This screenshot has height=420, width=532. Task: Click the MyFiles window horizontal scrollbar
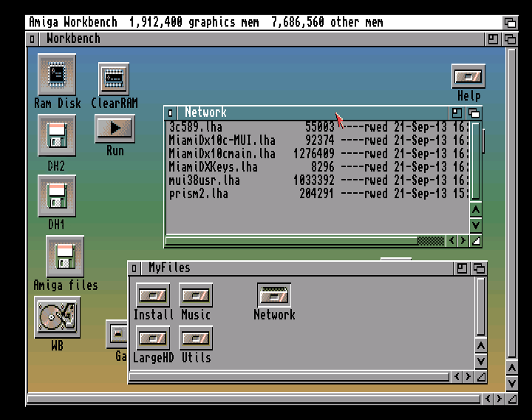(x=289, y=377)
